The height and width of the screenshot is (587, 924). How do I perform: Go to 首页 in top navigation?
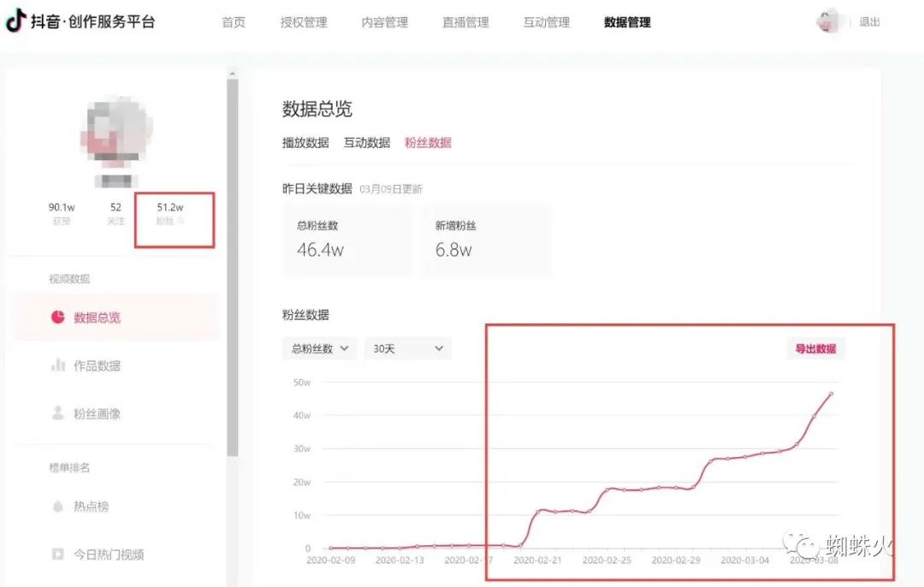234,22
